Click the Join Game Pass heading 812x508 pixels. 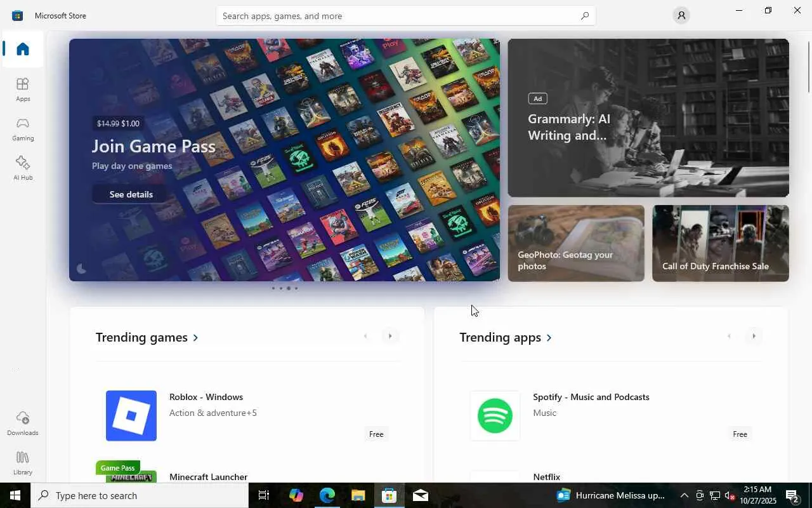154,146
